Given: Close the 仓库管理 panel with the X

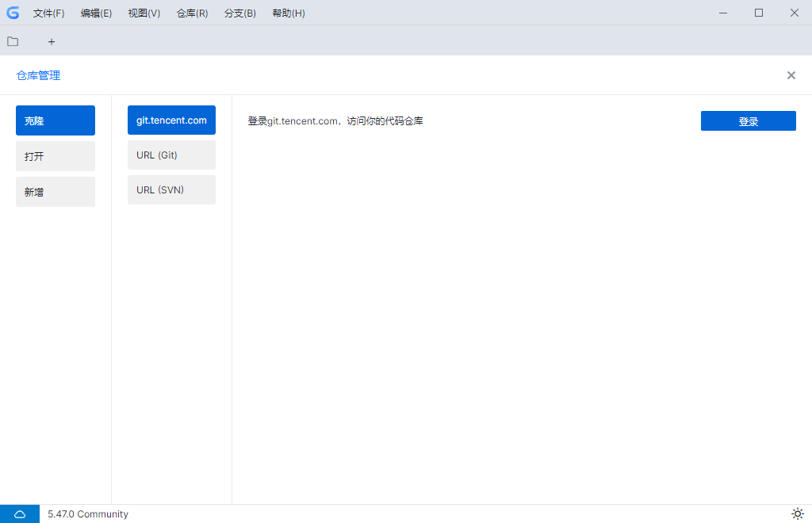Looking at the screenshot, I should [791, 75].
